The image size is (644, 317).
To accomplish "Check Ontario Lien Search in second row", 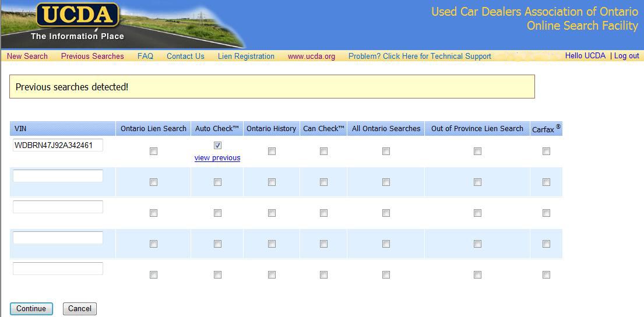I will point(153,182).
